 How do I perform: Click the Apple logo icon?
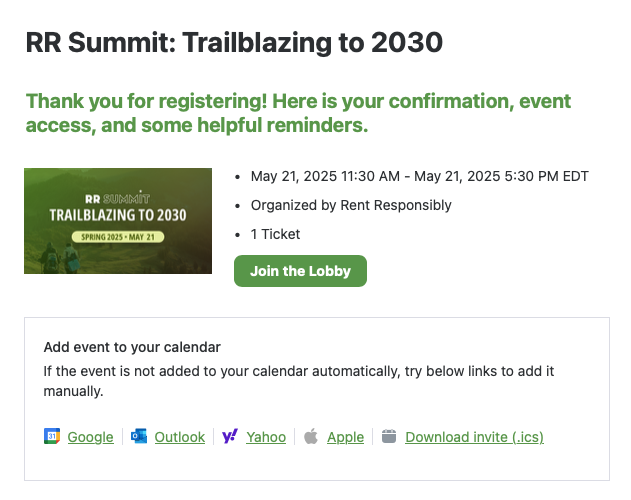[311, 436]
